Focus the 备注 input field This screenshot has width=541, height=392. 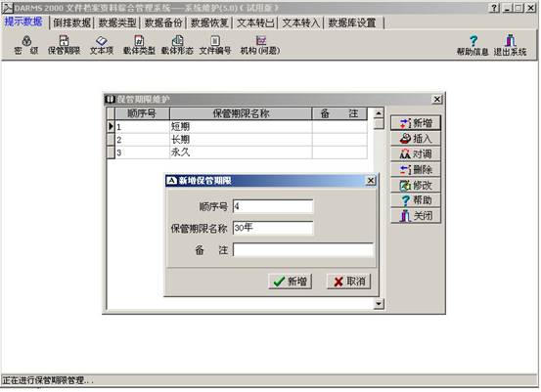(303, 249)
